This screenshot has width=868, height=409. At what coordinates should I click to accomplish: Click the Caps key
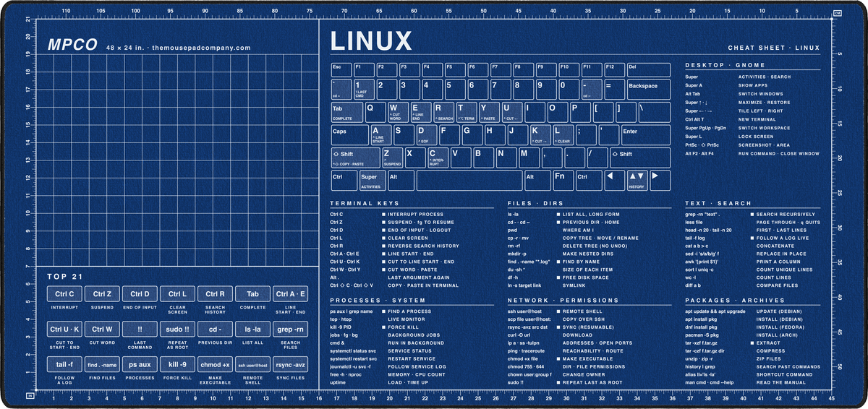tap(349, 135)
